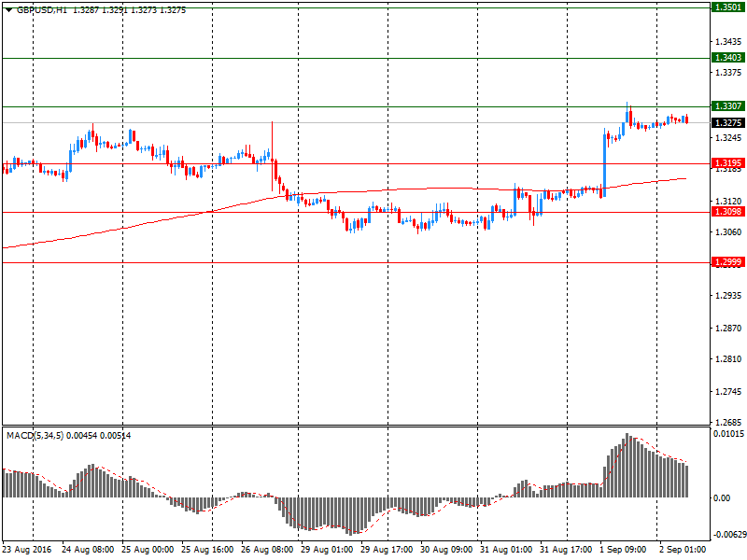The height and width of the screenshot is (560, 747).
Task: Select the 29 Aug 01:00 time axis label
Action: coord(327,550)
